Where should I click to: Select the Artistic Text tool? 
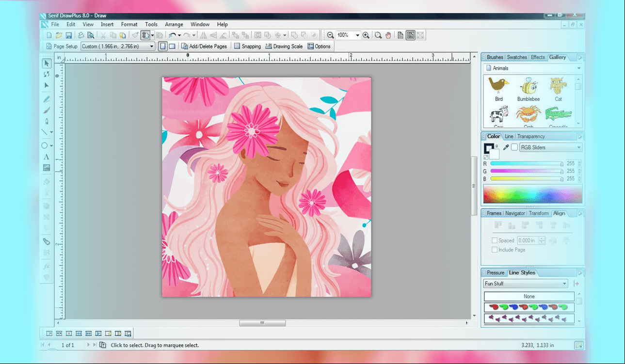pos(47,157)
